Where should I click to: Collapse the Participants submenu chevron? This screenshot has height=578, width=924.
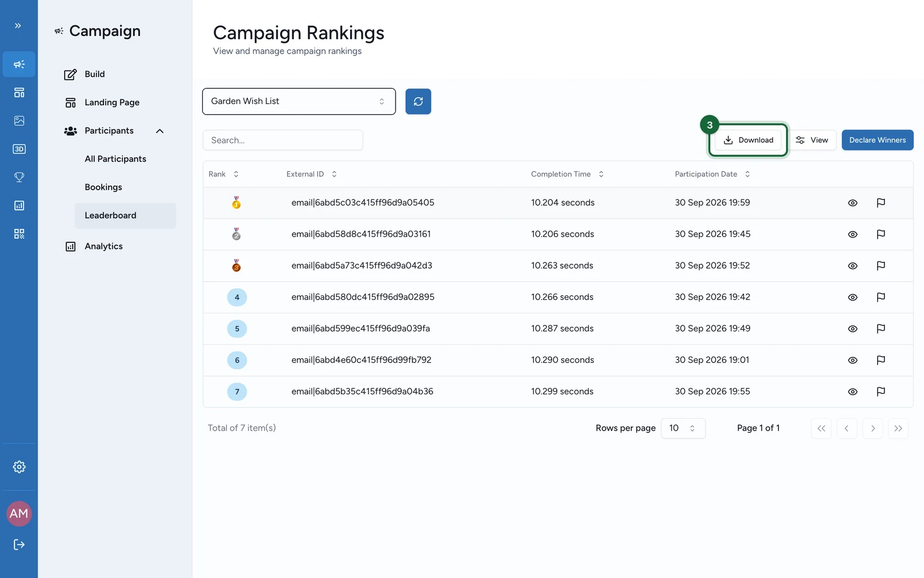(160, 131)
